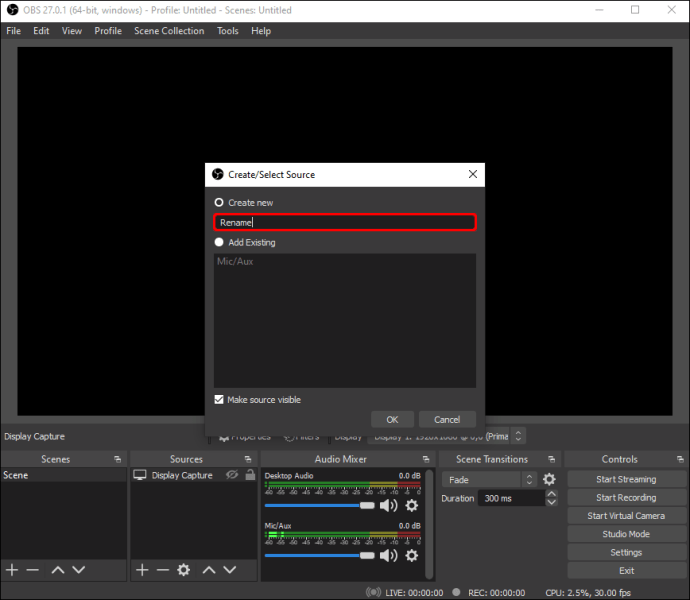Screen dimensions: 690x600
Task: Toggle the lock on Display Capture source
Action: [x=250, y=475]
